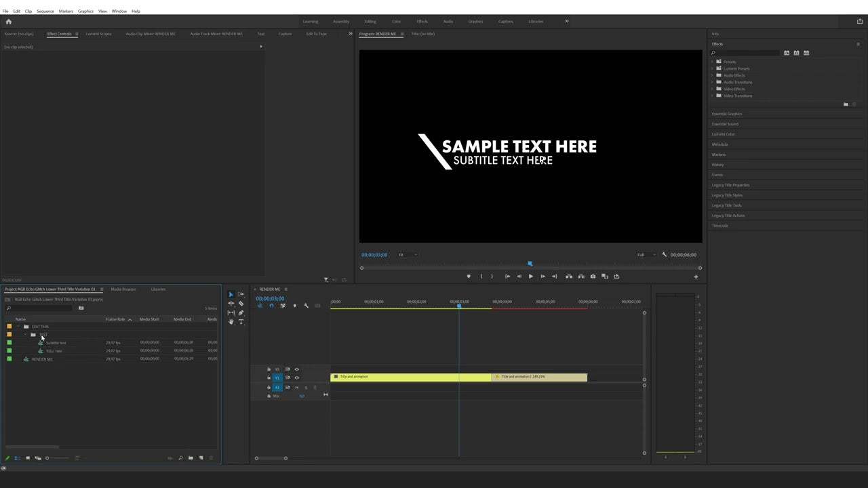868x488 pixels.
Task: Click the Lift button in Program monitor
Action: pos(569,277)
